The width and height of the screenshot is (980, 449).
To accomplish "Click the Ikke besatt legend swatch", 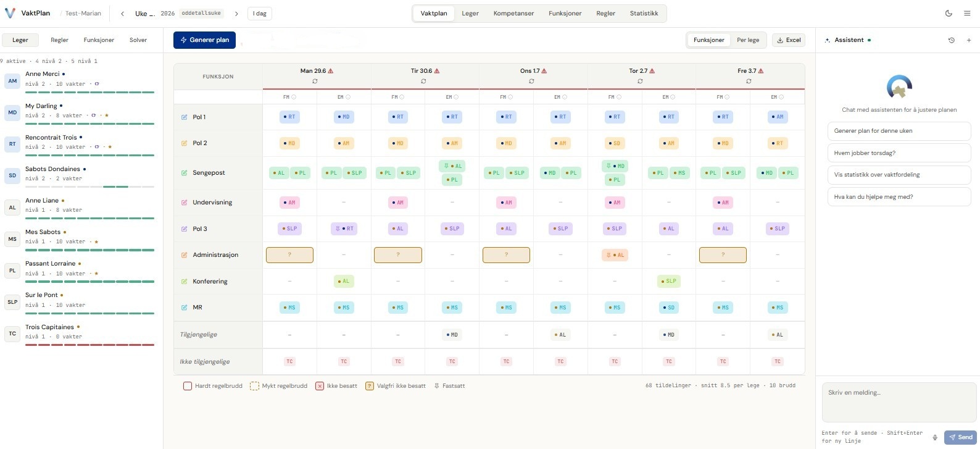I will [x=320, y=386].
